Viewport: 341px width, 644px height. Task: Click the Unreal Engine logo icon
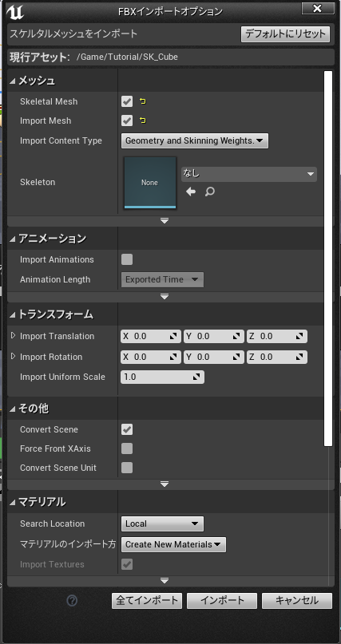[15, 11]
